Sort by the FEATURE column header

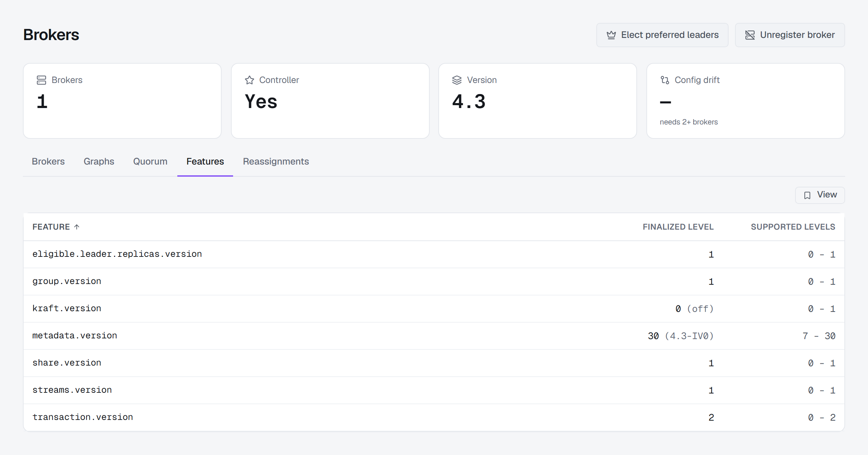(51, 227)
